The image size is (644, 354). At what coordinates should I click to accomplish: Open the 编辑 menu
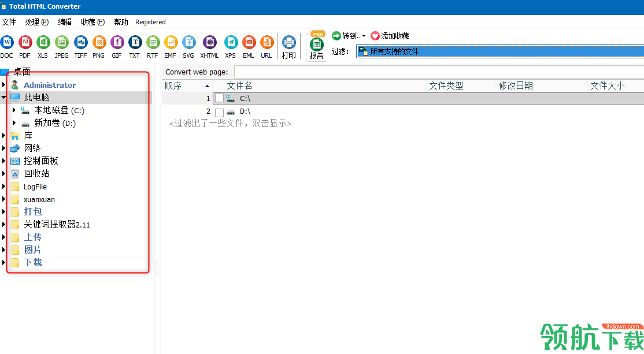(x=65, y=22)
